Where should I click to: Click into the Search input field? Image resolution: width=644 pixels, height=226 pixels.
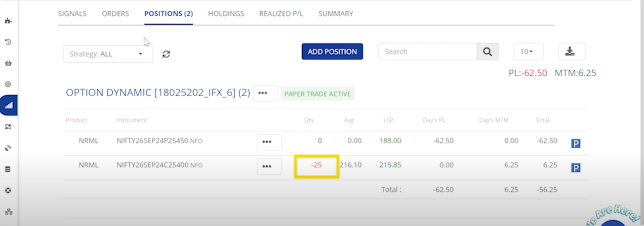[428, 52]
